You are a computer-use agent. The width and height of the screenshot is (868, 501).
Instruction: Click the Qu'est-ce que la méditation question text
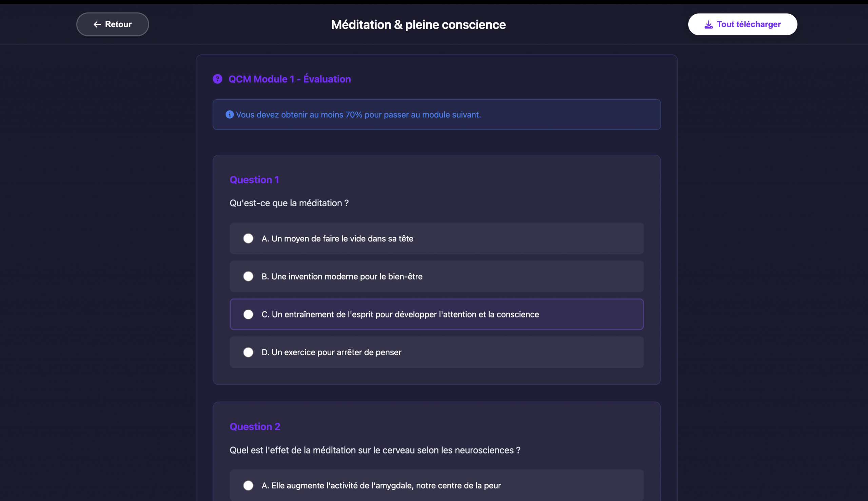(x=289, y=203)
